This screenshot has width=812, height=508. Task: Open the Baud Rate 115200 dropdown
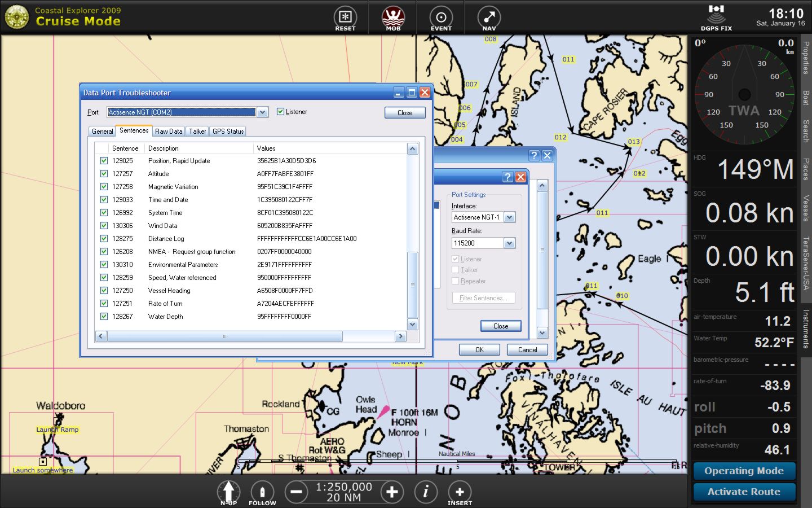coord(509,243)
